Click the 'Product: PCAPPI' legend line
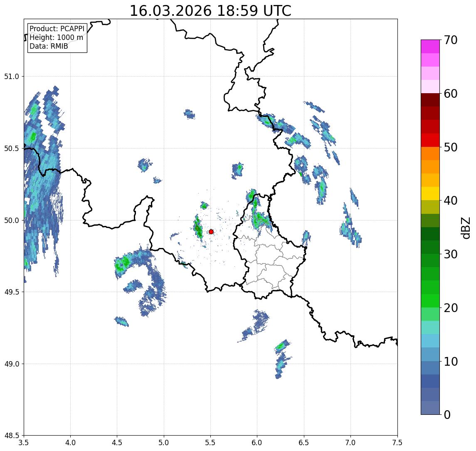This screenshot has height=451, width=476. (x=57, y=29)
